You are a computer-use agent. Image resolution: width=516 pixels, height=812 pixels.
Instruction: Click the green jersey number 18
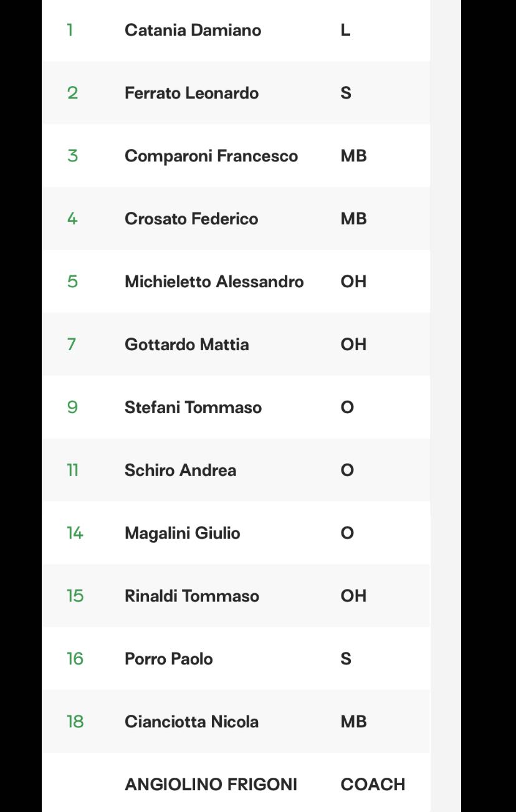click(75, 722)
